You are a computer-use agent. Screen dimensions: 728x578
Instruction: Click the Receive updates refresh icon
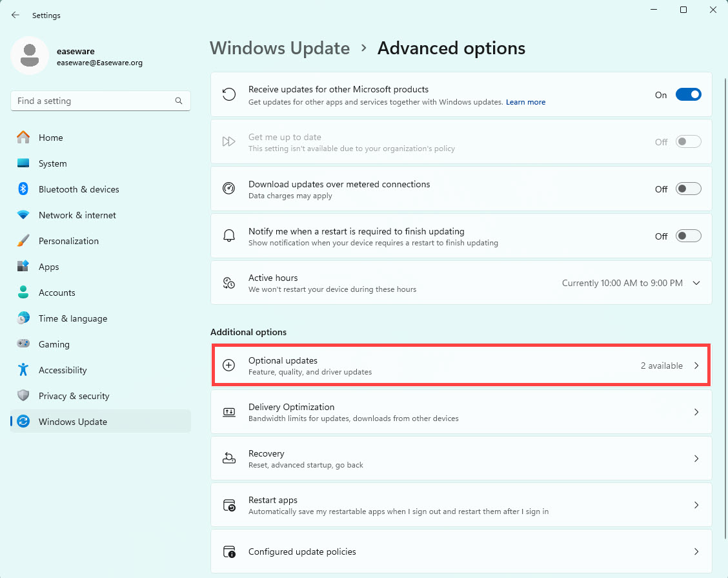click(x=229, y=94)
